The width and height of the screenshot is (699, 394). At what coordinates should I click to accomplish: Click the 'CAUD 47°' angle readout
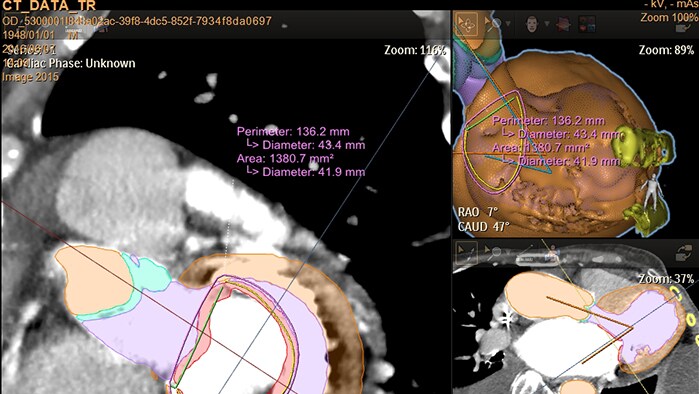tap(484, 226)
